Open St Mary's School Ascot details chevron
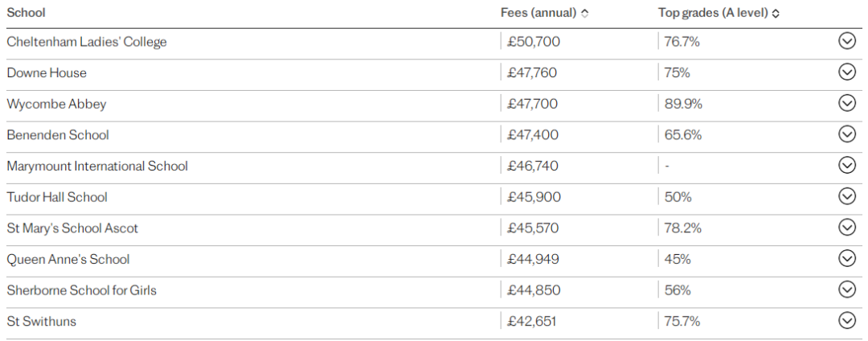Viewport: 868px width, 341px height. pyautogui.click(x=847, y=227)
